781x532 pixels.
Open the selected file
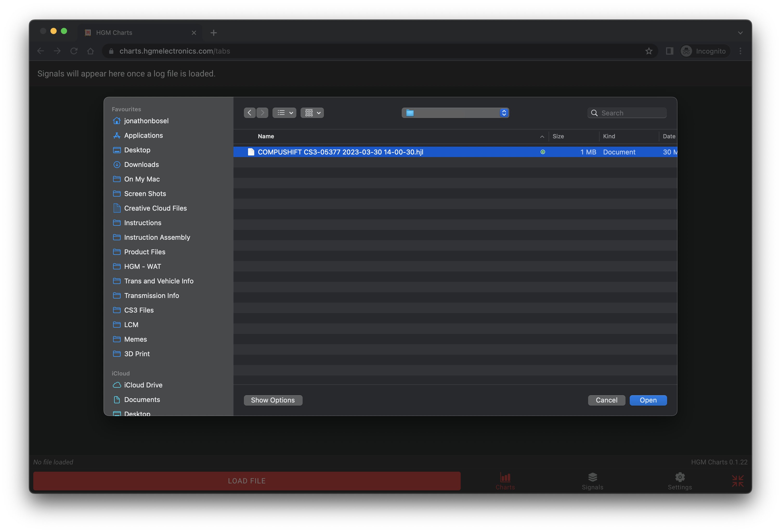coord(648,400)
